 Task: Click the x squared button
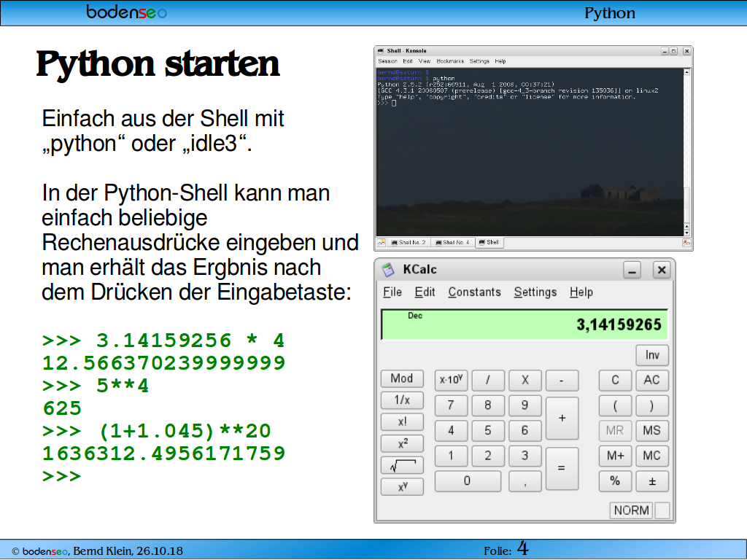coord(402,443)
